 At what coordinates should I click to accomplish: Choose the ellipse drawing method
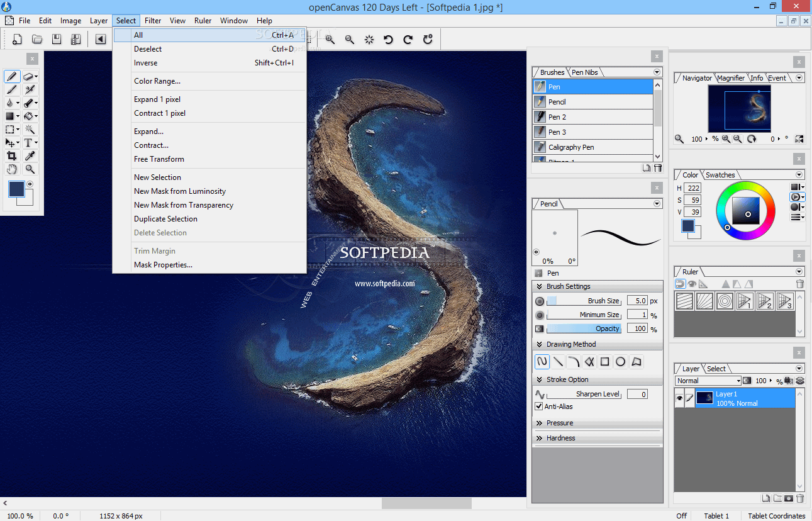pyautogui.click(x=620, y=362)
